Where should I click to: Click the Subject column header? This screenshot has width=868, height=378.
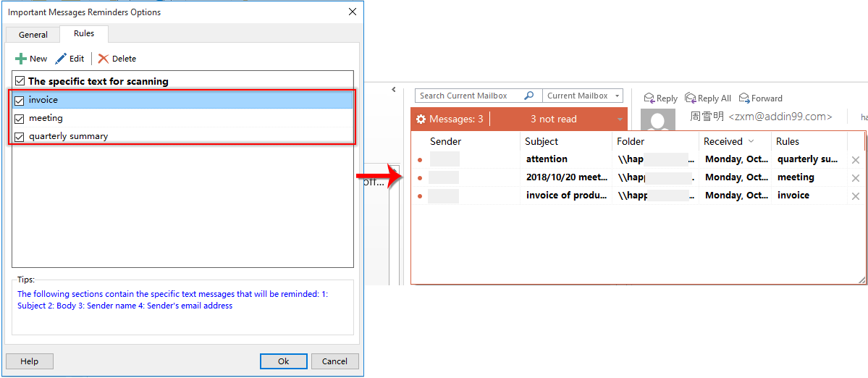pos(542,141)
